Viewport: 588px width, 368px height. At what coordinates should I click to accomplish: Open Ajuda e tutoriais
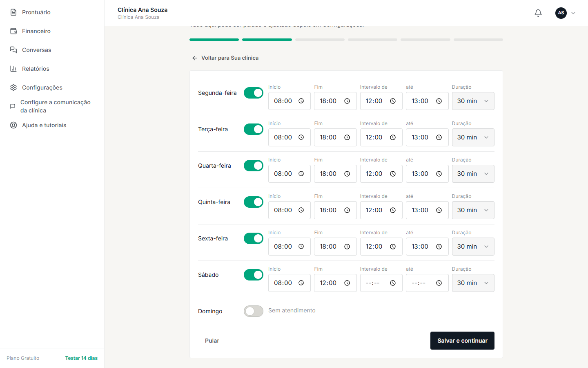pyautogui.click(x=52, y=125)
